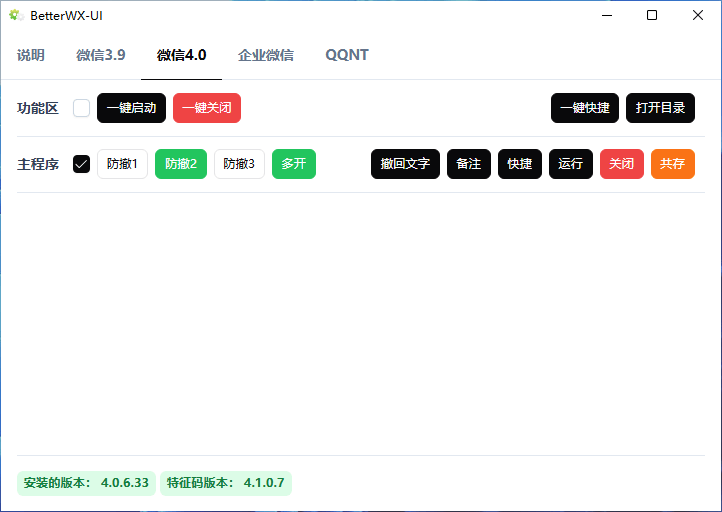Open the 说明 tab
This screenshot has width=722, height=512.
(x=30, y=55)
